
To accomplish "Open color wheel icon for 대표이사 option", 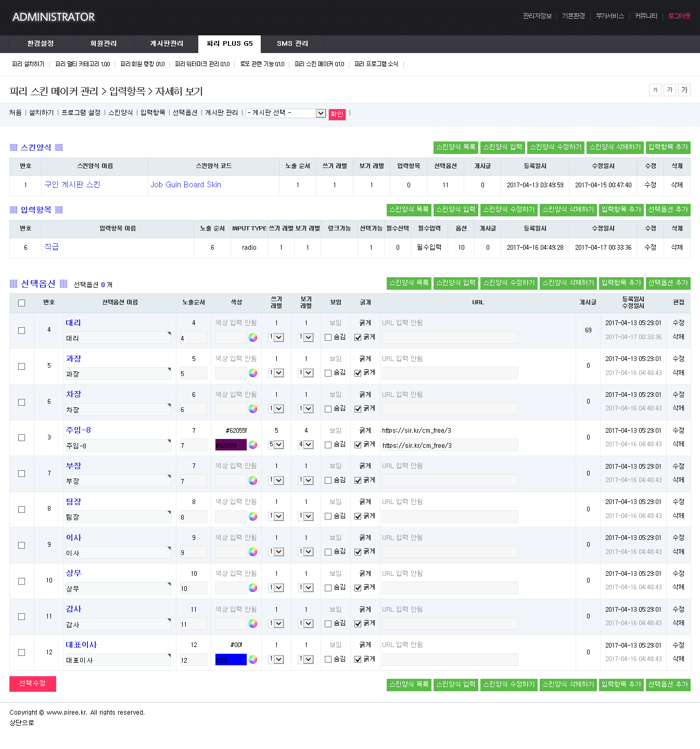I will coord(252,660).
